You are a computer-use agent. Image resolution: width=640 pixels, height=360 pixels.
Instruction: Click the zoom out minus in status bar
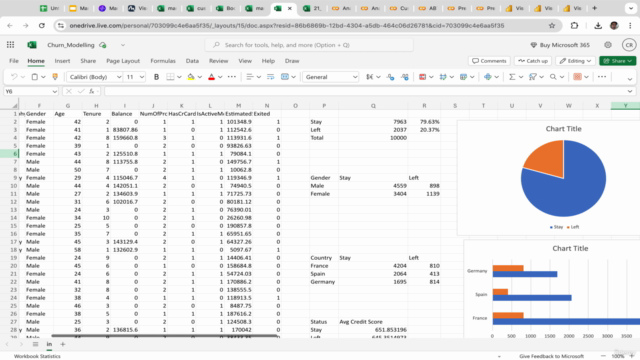tap(604, 356)
